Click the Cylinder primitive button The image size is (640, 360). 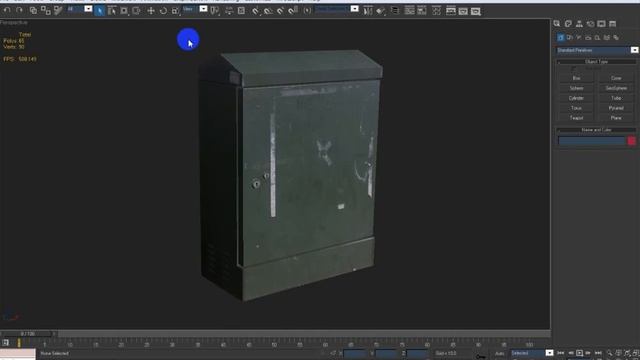click(576, 98)
